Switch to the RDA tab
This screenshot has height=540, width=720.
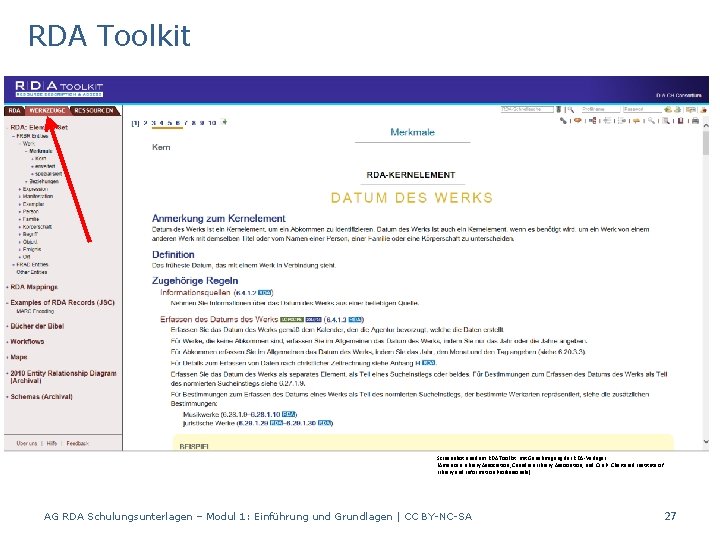point(15,111)
